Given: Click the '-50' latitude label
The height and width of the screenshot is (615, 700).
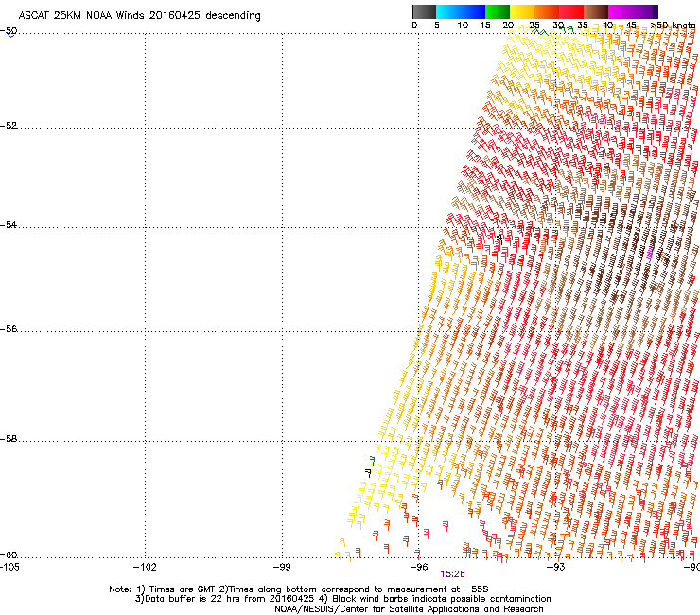Looking at the screenshot, I should click(x=9, y=31).
